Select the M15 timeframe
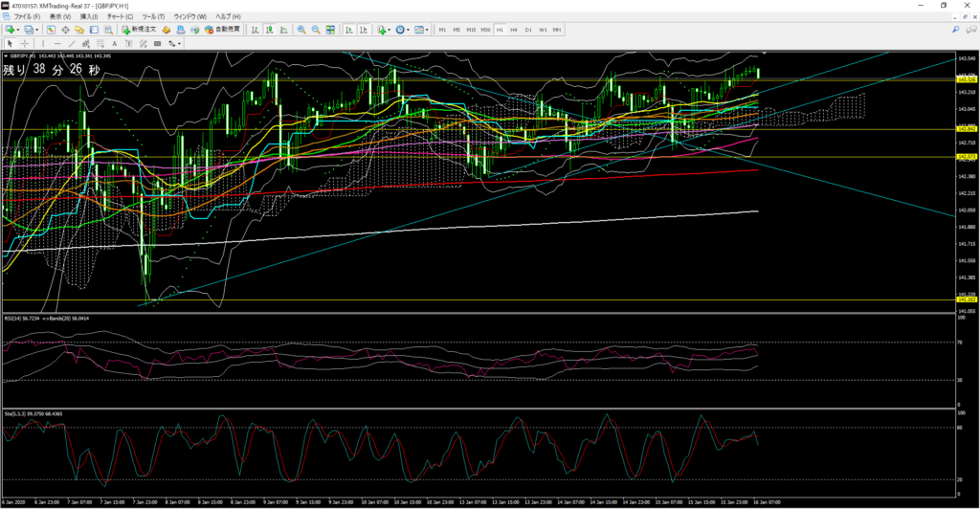This screenshot has height=509, width=980. click(x=471, y=30)
